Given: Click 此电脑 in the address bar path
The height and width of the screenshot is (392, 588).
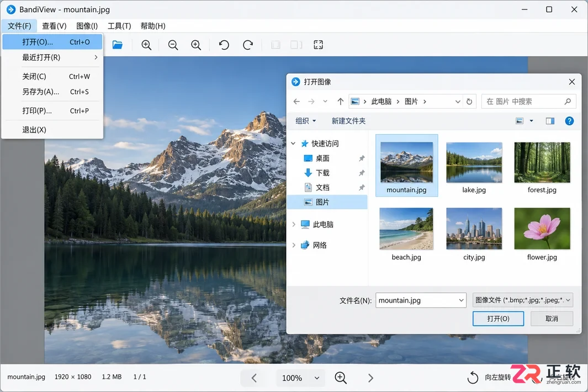Looking at the screenshot, I should pos(381,101).
